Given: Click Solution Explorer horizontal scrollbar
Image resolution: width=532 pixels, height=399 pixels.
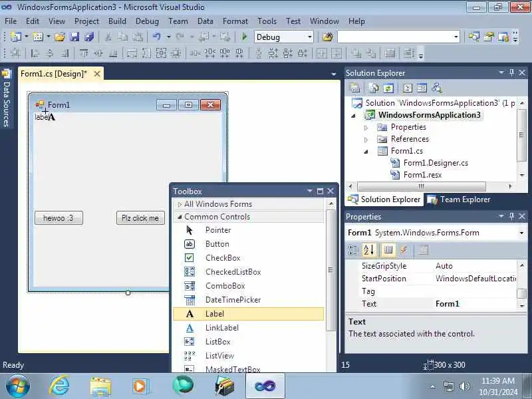Looking at the screenshot, I should [x=421, y=186].
